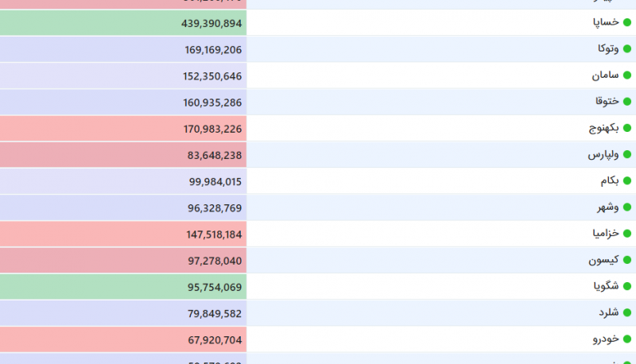Open the خساپا symbol
The image size is (636, 364).
click(606, 22)
